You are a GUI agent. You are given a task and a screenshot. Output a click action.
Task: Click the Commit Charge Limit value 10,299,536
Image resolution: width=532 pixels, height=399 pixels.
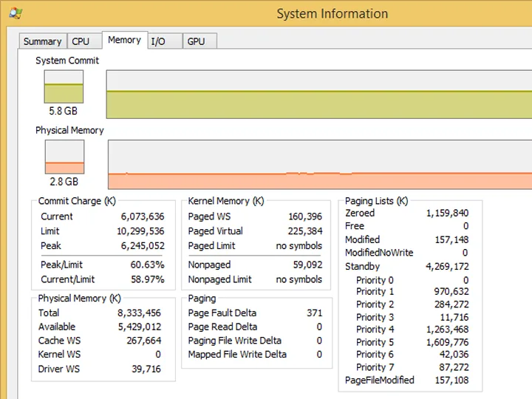click(140, 231)
